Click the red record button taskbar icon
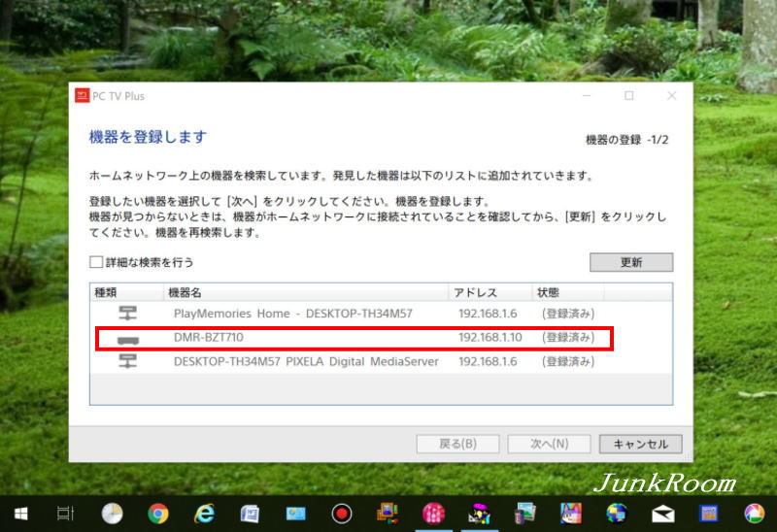This screenshot has height=532, width=777. (x=342, y=514)
